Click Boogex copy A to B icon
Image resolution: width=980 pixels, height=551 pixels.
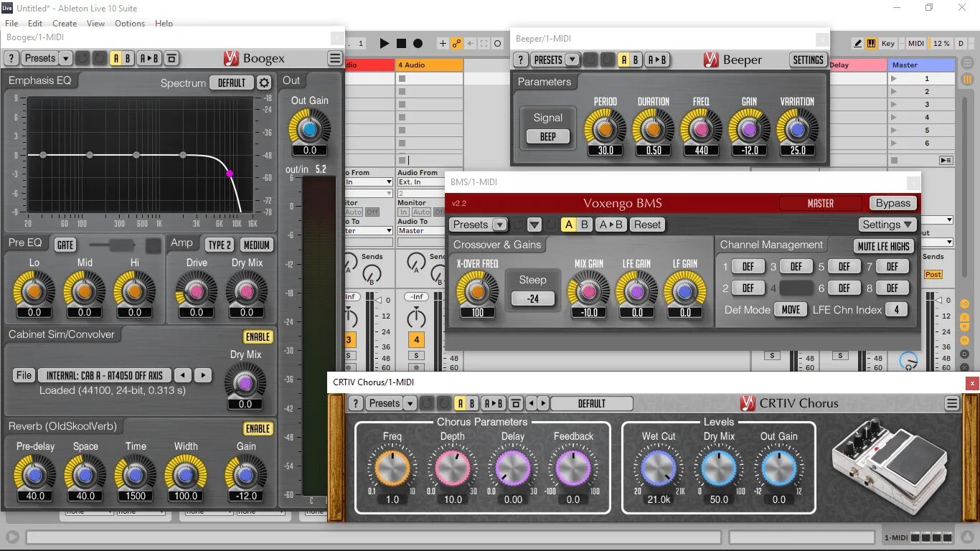click(149, 58)
